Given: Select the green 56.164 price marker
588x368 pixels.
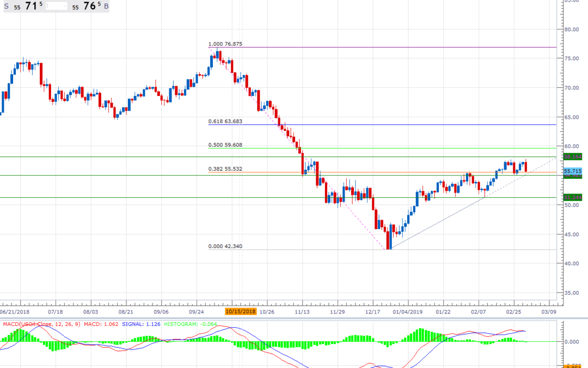Looking at the screenshot, I should tap(573, 158).
